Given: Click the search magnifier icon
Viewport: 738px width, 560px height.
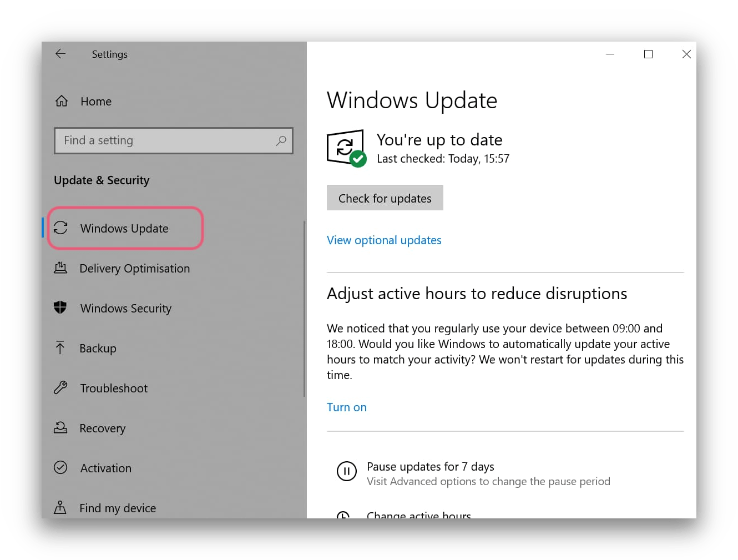Looking at the screenshot, I should point(281,140).
